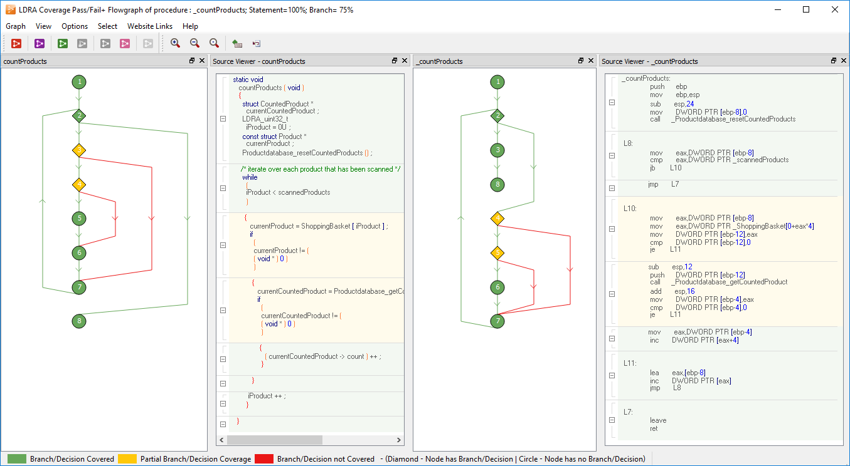Viewport: 850px width, 466px height.
Task: Click the green arrow up-level toolbar icon
Action: (237, 43)
